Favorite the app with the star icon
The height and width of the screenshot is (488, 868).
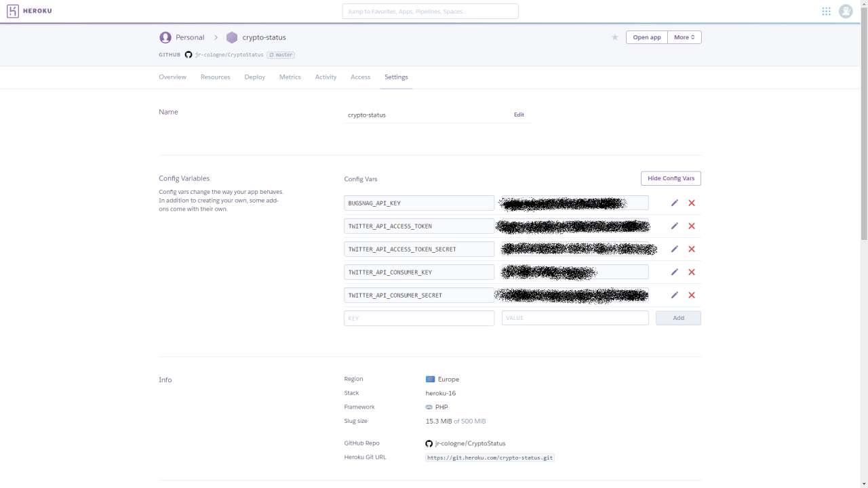click(615, 37)
